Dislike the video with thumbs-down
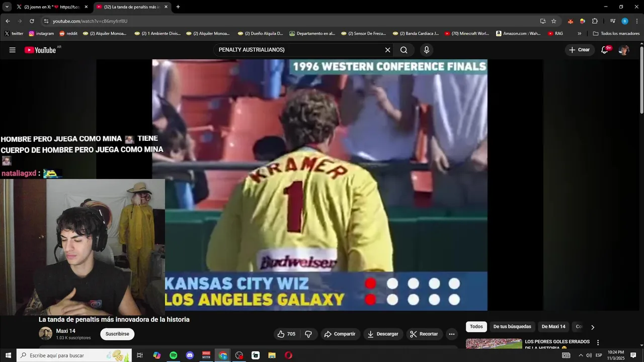The width and height of the screenshot is (644, 362). point(308,334)
